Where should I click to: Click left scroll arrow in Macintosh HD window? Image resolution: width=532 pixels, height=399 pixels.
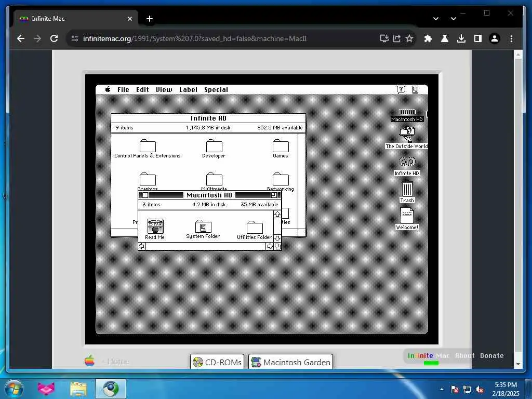[x=142, y=246]
